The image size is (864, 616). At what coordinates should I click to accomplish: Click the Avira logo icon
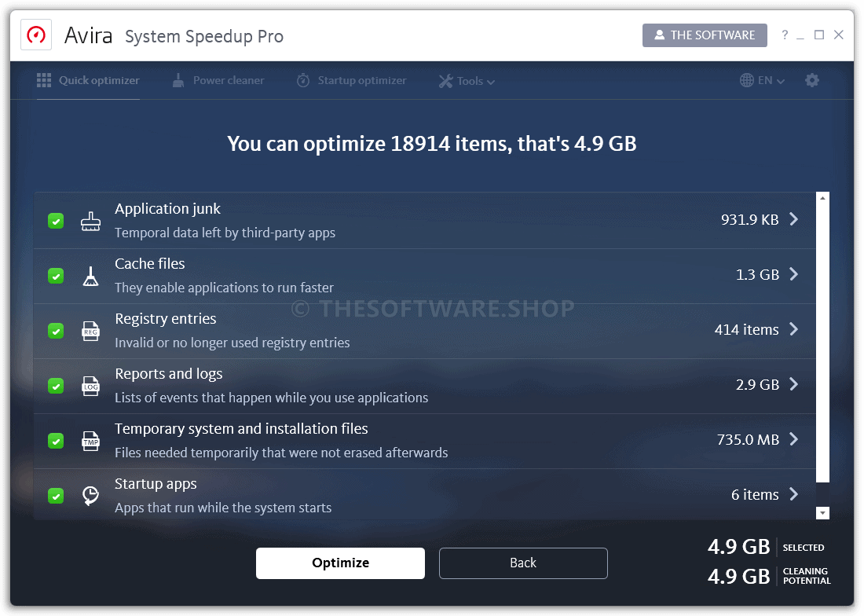(36, 35)
